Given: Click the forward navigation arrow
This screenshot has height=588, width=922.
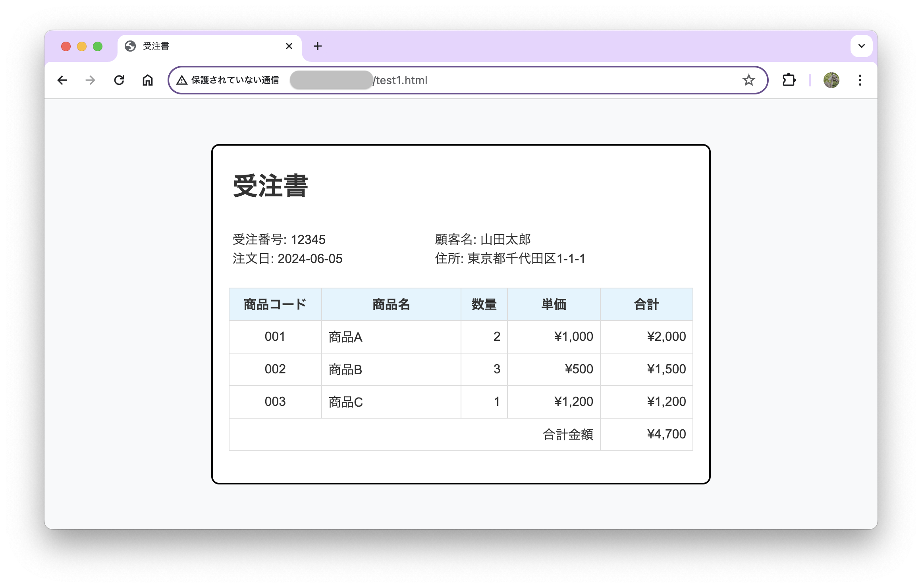Looking at the screenshot, I should pyautogui.click(x=91, y=80).
